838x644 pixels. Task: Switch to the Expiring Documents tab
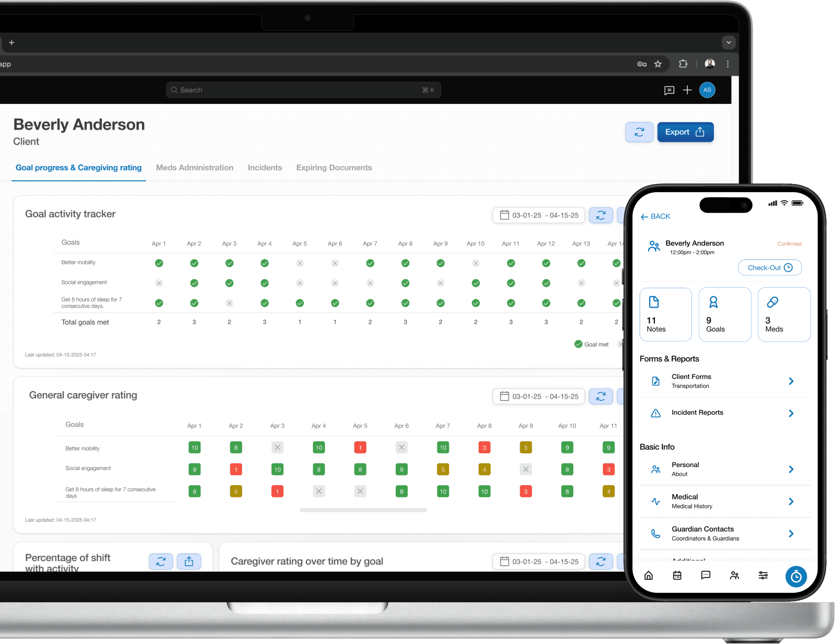tap(334, 168)
